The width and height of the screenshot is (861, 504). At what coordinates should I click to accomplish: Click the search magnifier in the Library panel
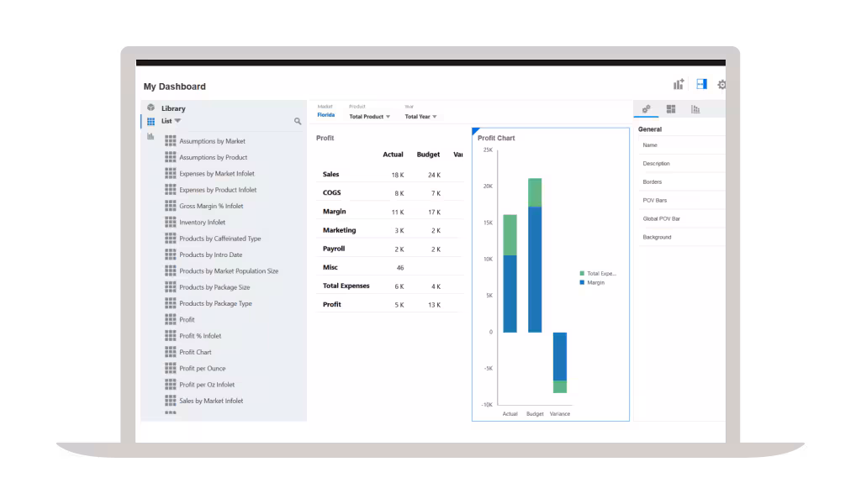pyautogui.click(x=298, y=121)
